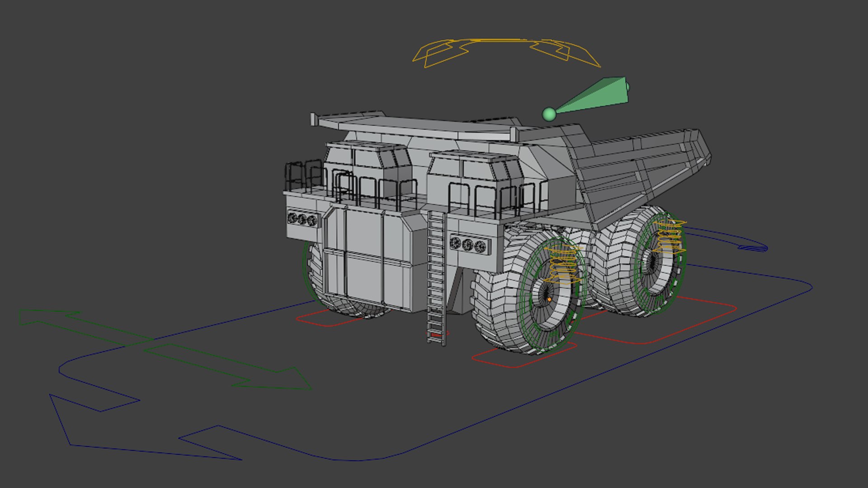Select the left operator cab
The height and width of the screenshot is (488, 868).
coord(368,169)
